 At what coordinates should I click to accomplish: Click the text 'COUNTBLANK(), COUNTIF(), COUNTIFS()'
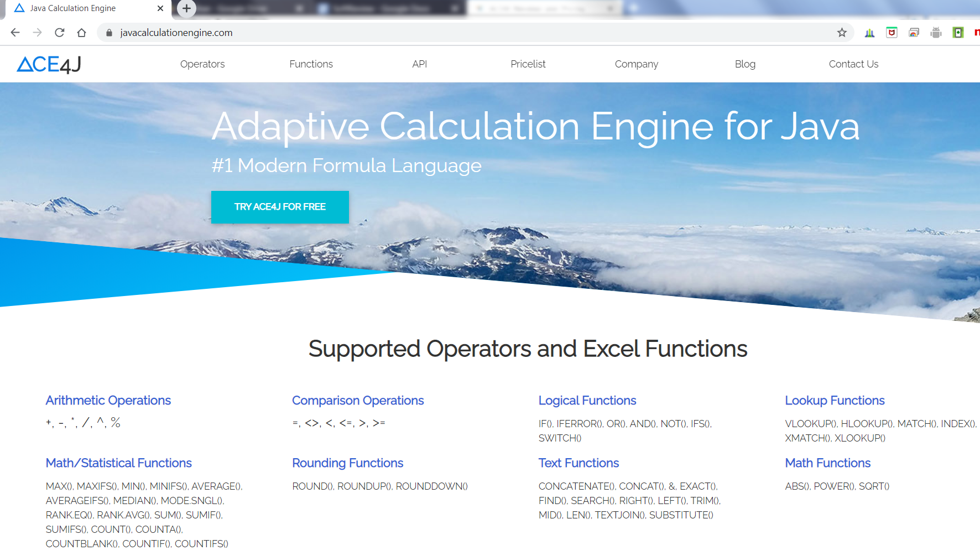pyautogui.click(x=137, y=544)
